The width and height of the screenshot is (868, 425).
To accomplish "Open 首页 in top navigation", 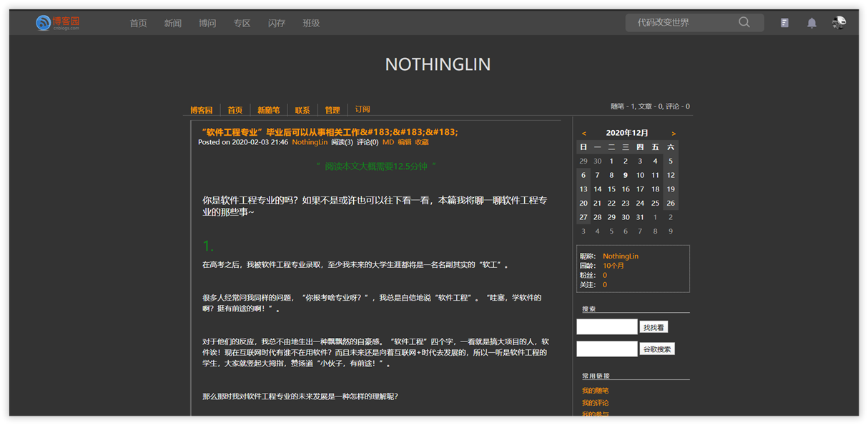I will pos(138,23).
